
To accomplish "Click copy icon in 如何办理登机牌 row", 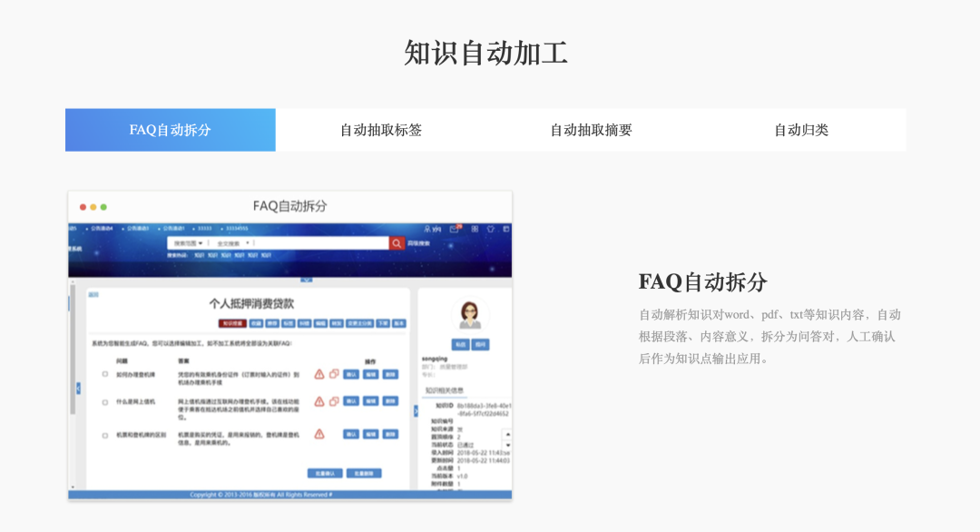I will [334, 374].
